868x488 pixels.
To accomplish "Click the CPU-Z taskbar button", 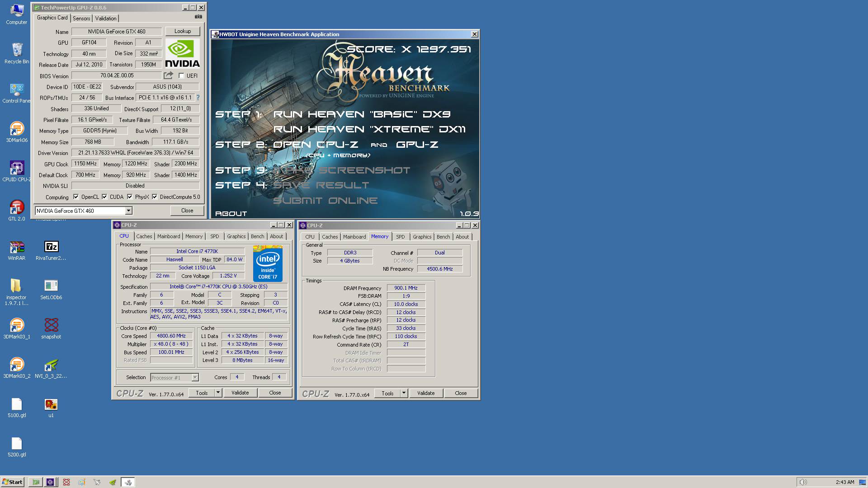I will pos(50,482).
